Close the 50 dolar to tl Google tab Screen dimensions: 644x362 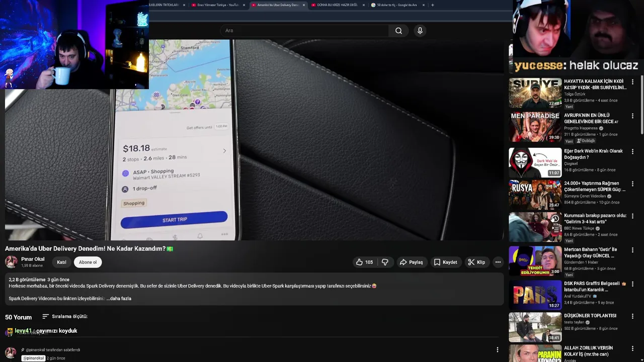(423, 5)
